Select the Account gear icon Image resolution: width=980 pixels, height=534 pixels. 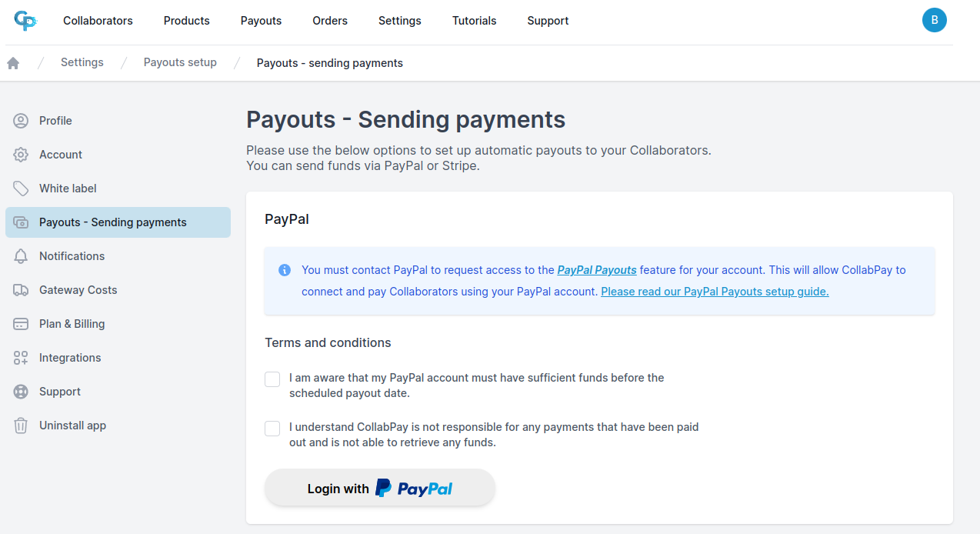click(x=20, y=155)
